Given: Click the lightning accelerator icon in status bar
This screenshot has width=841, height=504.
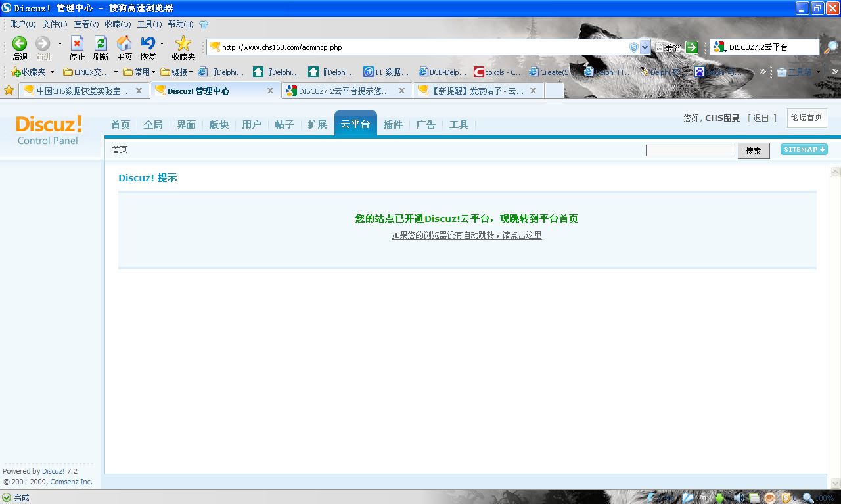Looking at the screenshot, I should pyautogui.click(x=651, y=497).
